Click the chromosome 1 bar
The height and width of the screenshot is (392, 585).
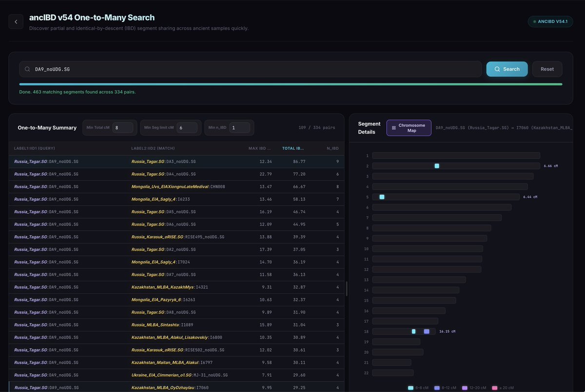(456, 156)
